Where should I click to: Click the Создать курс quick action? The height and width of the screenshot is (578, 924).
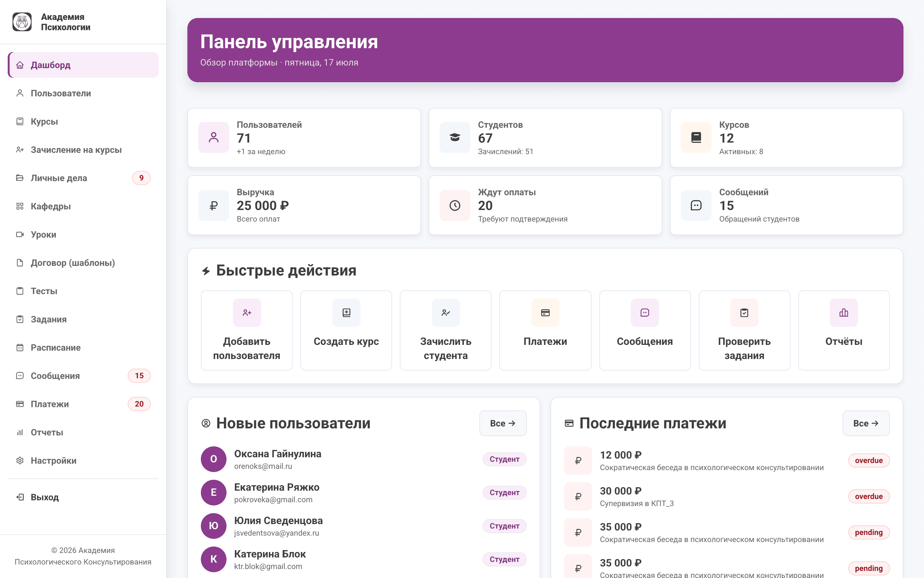point(346,330)
